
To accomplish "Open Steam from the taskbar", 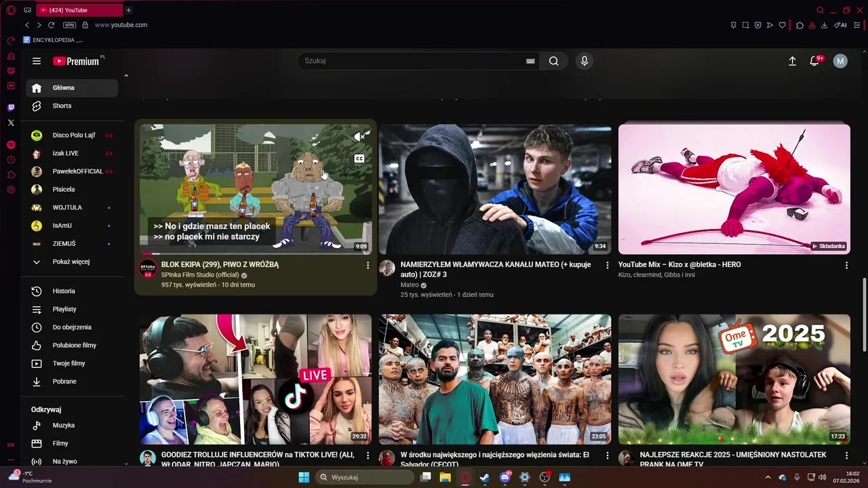I will 484,477.
